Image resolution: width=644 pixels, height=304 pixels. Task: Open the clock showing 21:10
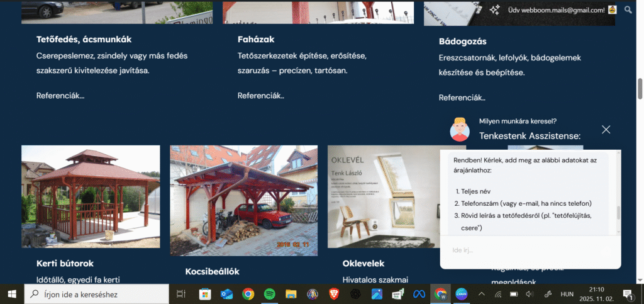tap(596, 294)
